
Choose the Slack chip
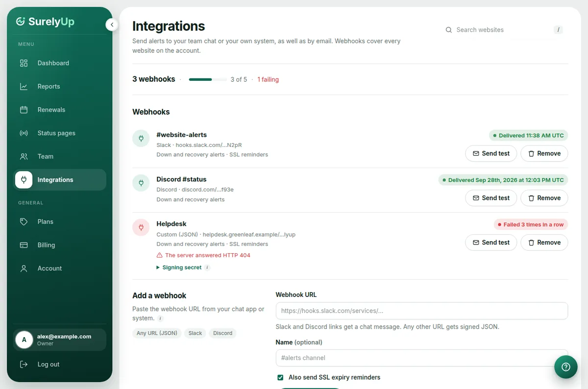[195, 333]
